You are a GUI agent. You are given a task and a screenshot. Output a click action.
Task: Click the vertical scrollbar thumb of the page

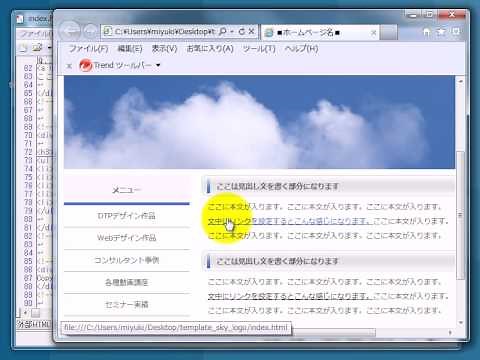[460, 215]
